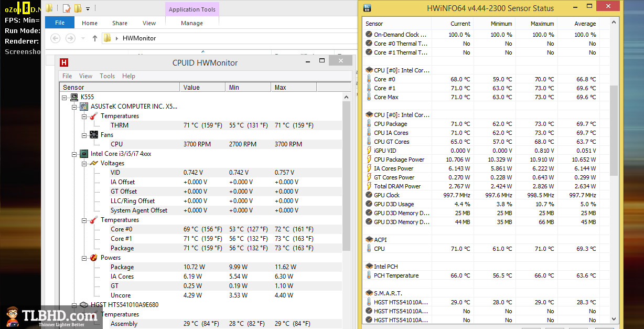The height and width of the screenshot is (329, 644).
Task: Open the Help menu in HWMonitor
Action: pyautogui.click(x=128, y=76)
